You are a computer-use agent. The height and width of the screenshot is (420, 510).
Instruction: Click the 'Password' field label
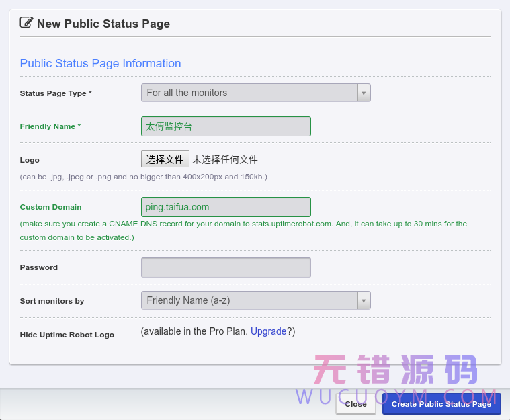click(x=39, y=267)
